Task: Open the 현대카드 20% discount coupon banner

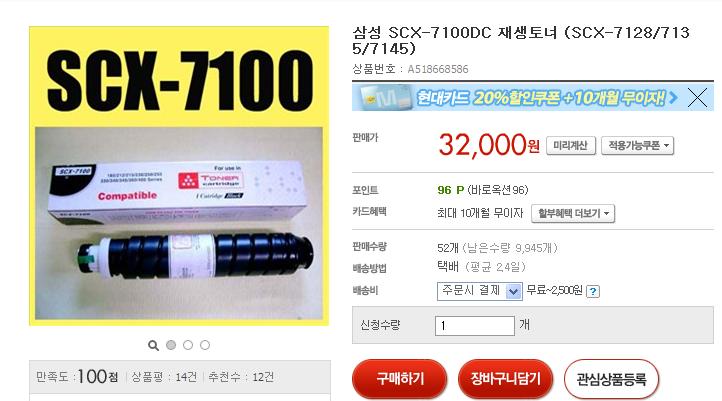Action: (516, 98)
